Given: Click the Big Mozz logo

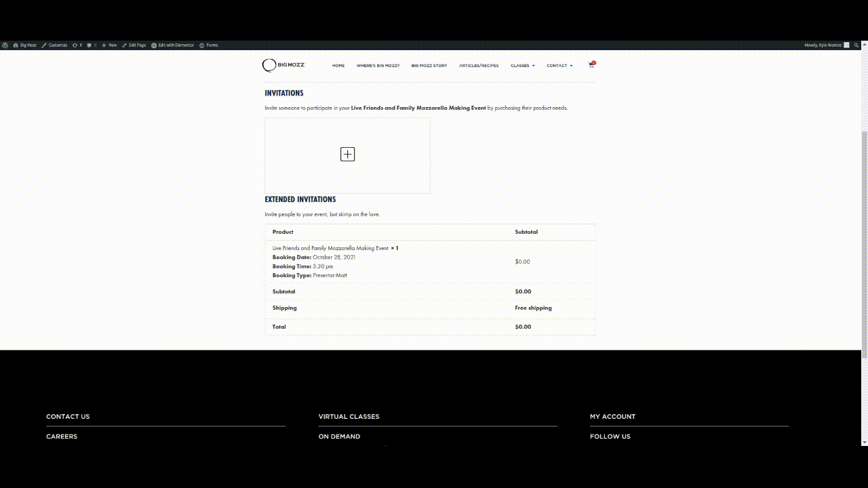Looking at the screenshot, I should pyautogui.click(x=283, y=65).
